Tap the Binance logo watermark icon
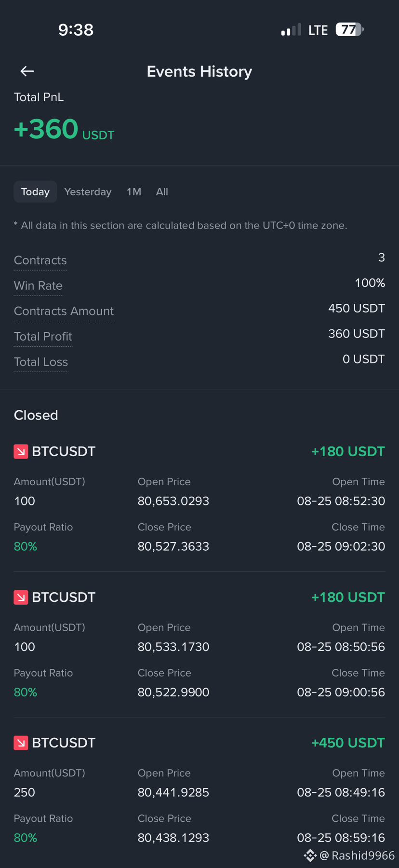 coord(310,855)
